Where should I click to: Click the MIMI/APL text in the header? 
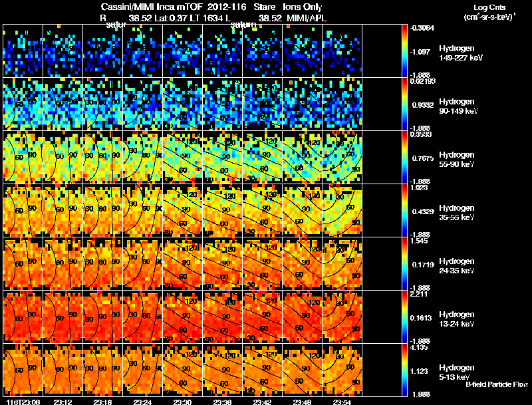(x=307, y=19)
